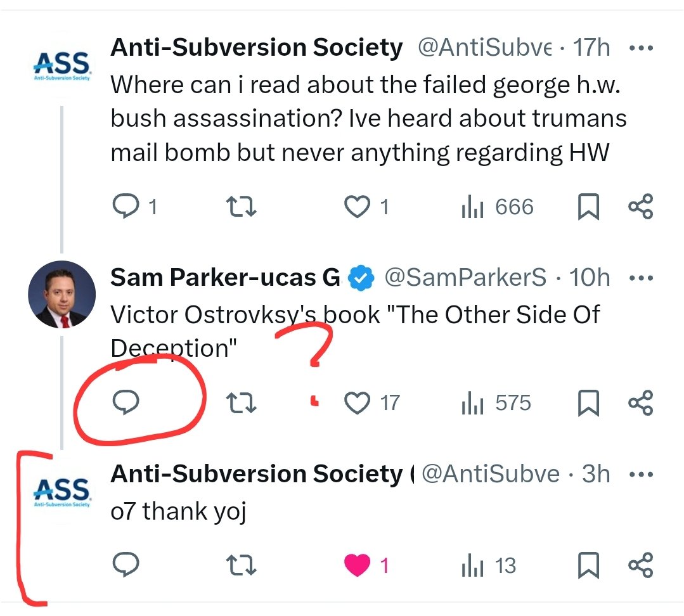Viewport: 684px width, 616px height.
Task: Reply to the failed assassination question tweet
Action: [x=125, y=207]
